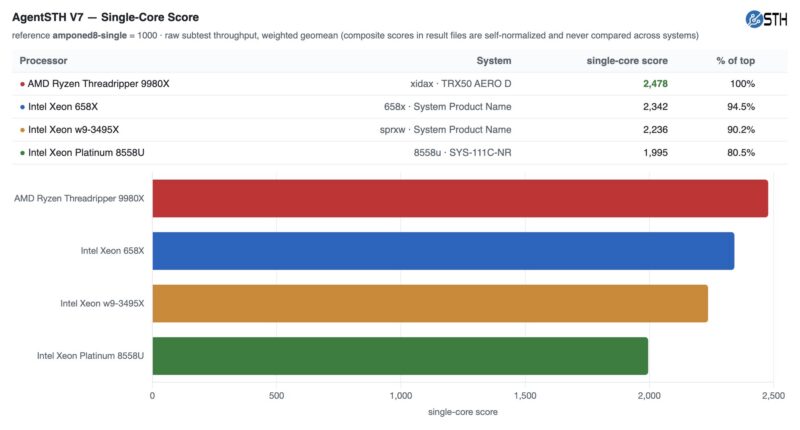Click the 90.2% of top value
The image size is (800, 430).
point(741,130)
